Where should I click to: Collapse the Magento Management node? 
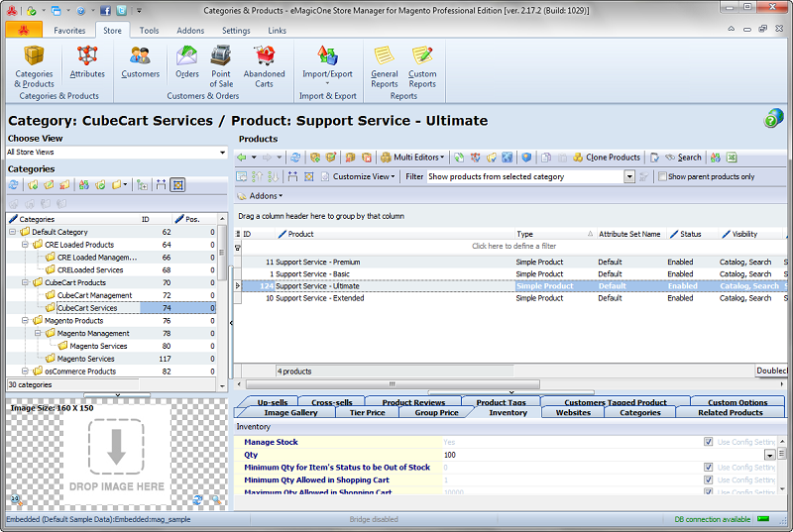[38, 333]
